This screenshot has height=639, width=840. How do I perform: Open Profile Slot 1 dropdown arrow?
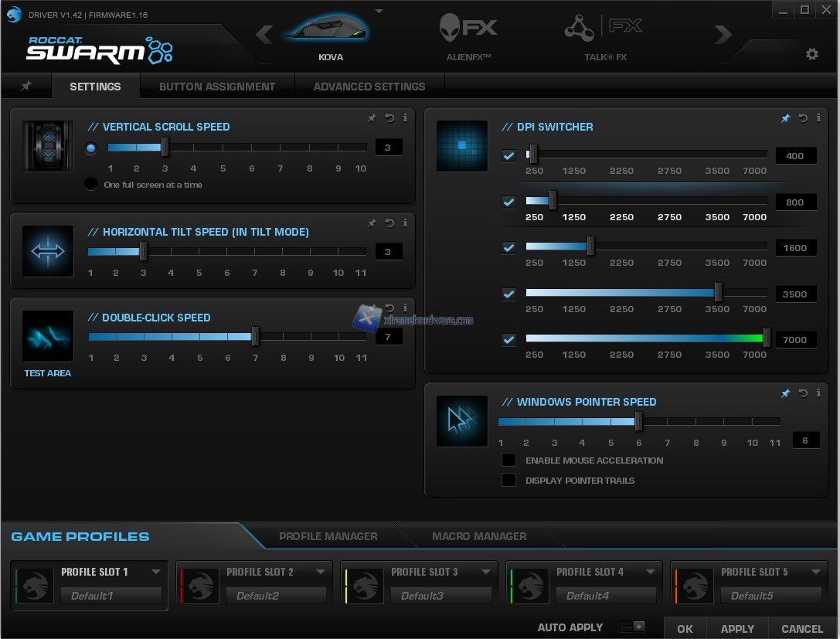click(x=156, y=572)
